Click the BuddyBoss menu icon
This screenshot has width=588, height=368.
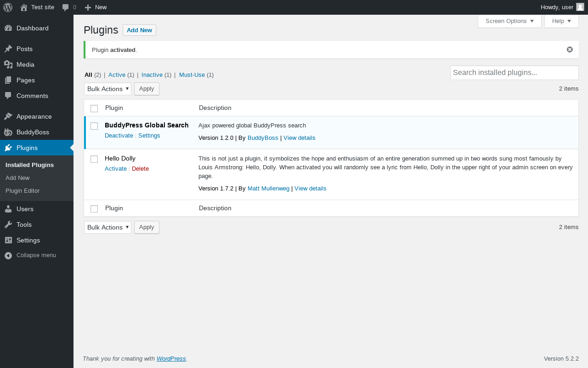pyautogui.click(x=8, y=132)
